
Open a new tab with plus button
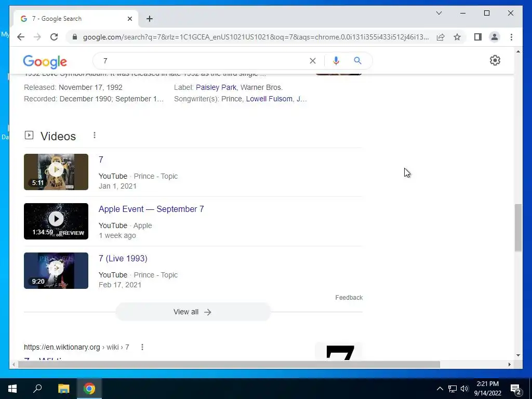150,19
